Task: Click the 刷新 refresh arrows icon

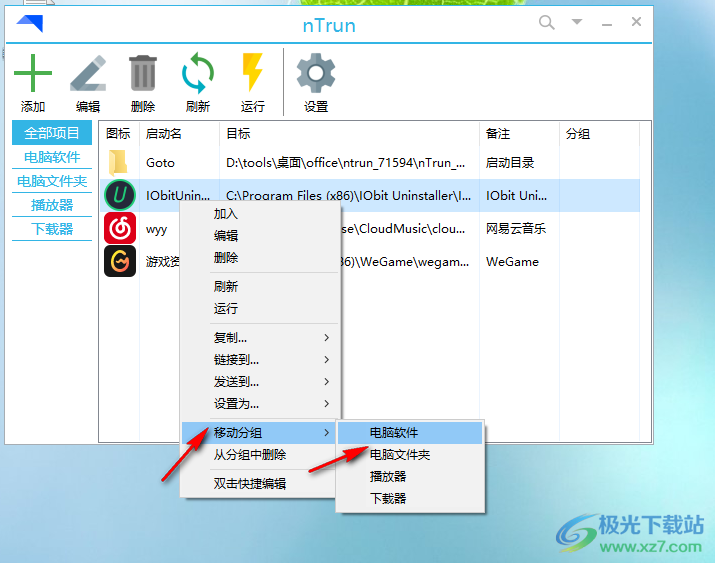Action: point(197,73)
